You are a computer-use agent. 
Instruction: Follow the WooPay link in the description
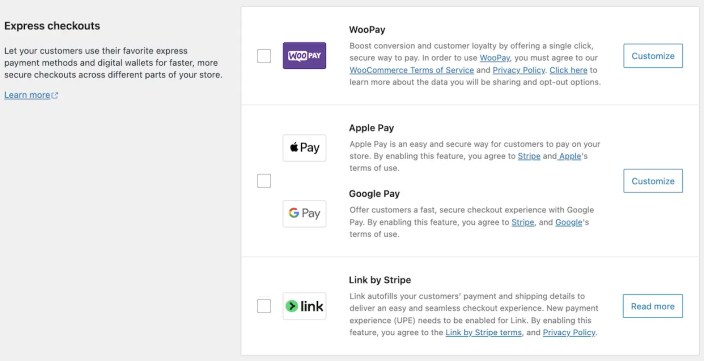(x=495, y=58)
